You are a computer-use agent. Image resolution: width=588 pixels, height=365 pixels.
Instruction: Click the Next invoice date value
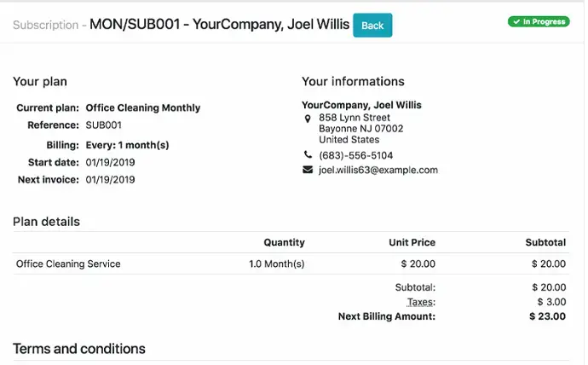pos(110,180)
